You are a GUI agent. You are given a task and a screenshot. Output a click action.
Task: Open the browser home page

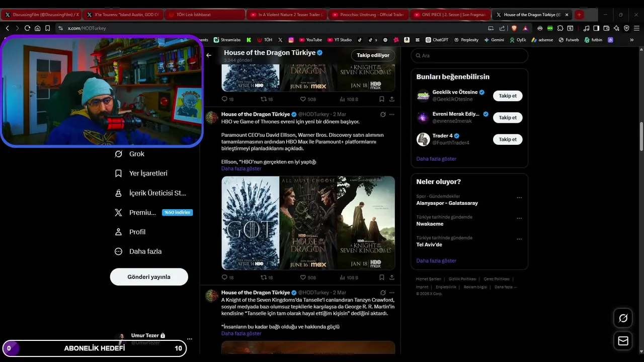(x=37, y=28)
